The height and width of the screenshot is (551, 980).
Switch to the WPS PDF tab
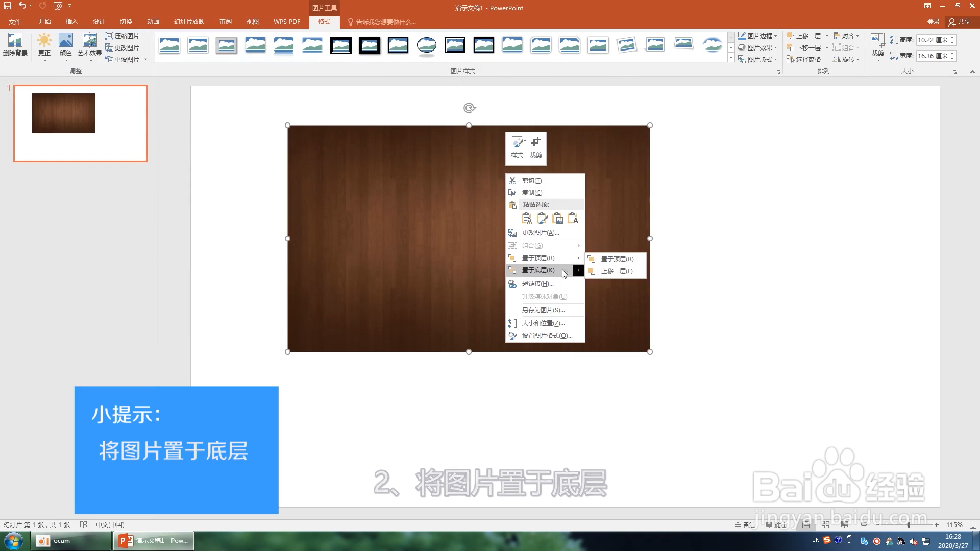click(x=286, y=22)
